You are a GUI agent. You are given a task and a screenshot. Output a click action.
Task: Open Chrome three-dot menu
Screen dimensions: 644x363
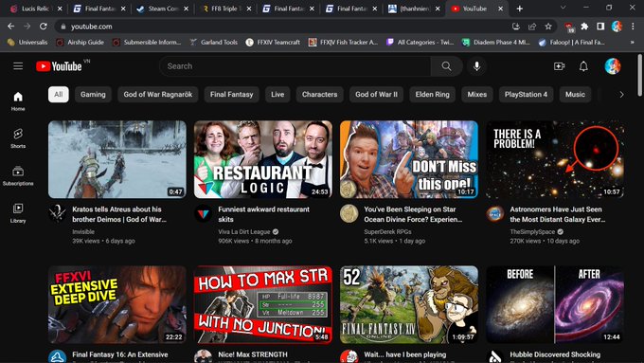[x=633, y=27]
